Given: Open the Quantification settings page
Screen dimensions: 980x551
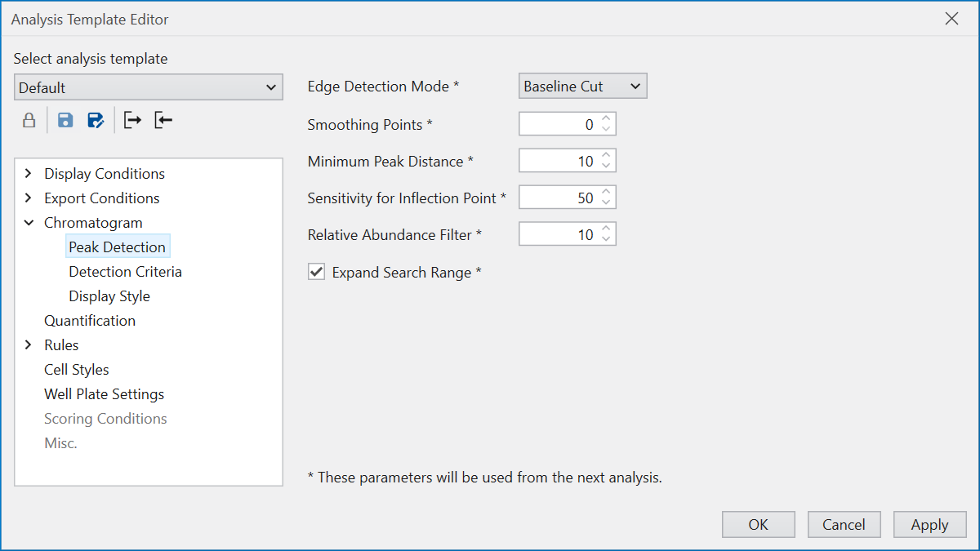Looking at the screenshot, I should click(x=90, y=321).
